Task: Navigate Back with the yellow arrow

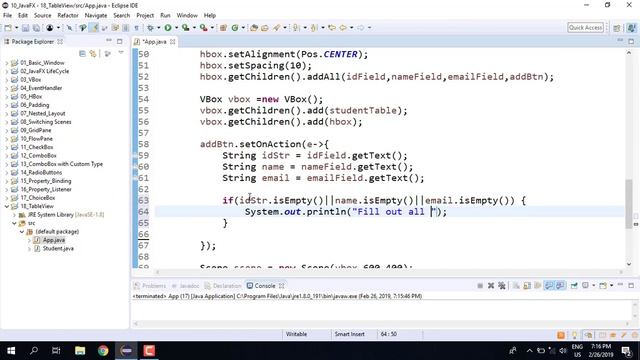Action: 343,28
